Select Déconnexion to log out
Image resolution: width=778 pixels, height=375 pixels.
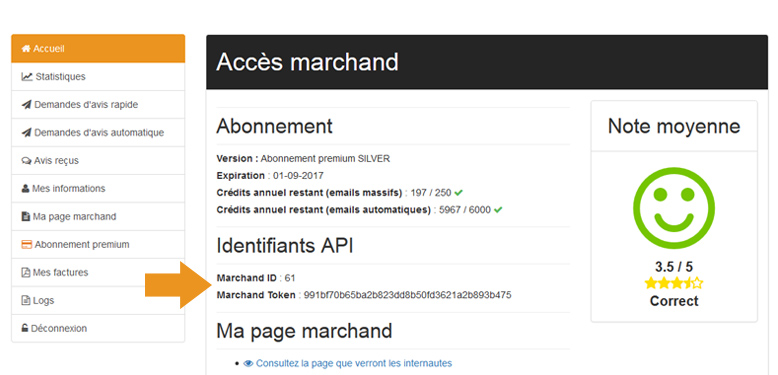coord(98,328)
